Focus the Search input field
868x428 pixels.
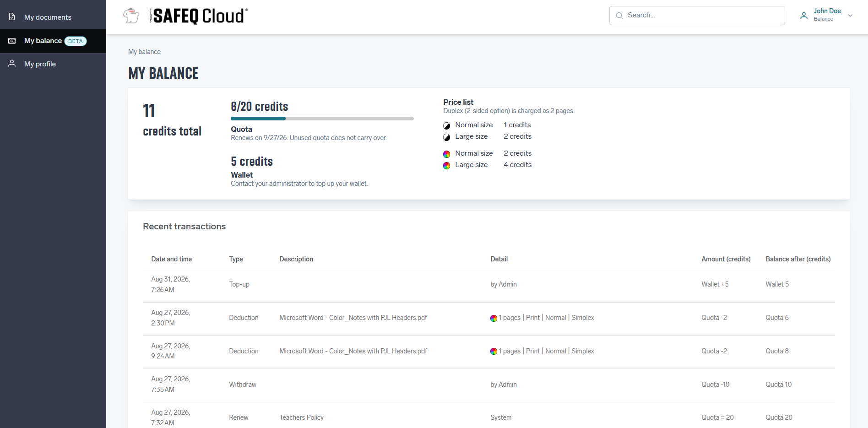[x=697, y=16]
